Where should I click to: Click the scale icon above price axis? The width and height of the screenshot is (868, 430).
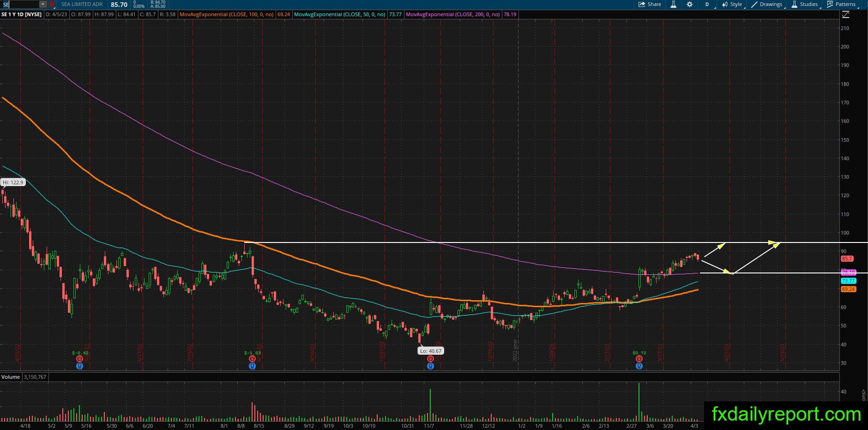[x=845, y=14]
